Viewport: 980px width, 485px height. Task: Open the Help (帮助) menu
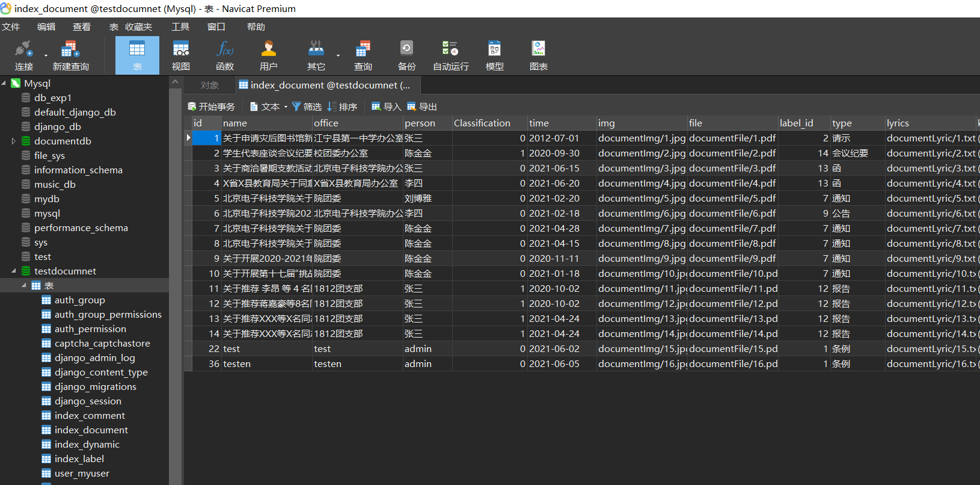tap(256, 27)
